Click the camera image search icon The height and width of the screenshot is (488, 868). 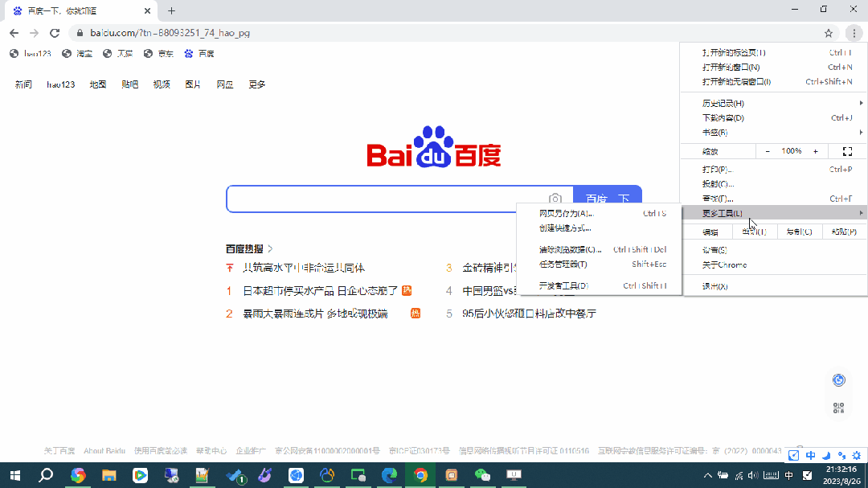[x=555, y=199]
